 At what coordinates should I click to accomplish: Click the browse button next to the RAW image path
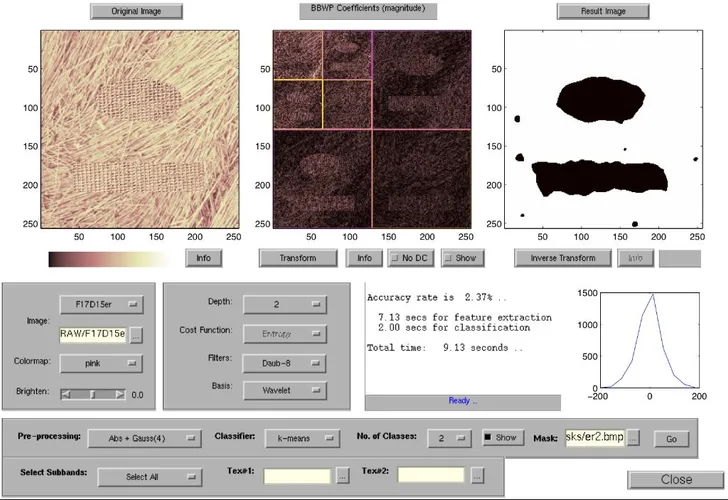pos(136,335)
